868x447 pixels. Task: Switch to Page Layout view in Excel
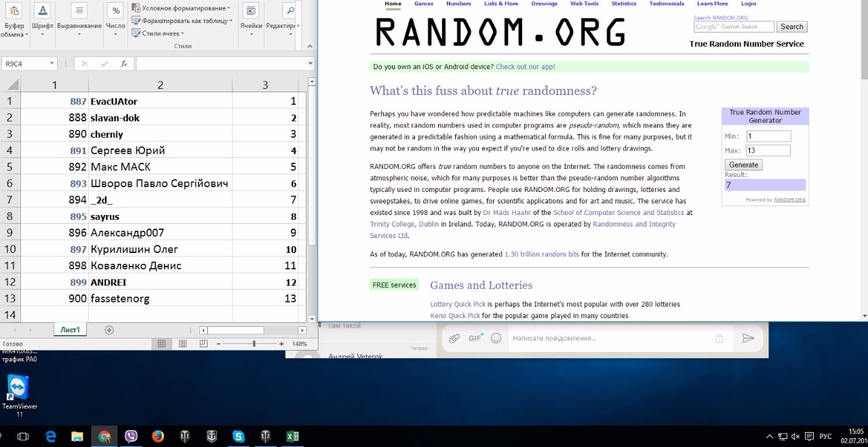point(182,344)
